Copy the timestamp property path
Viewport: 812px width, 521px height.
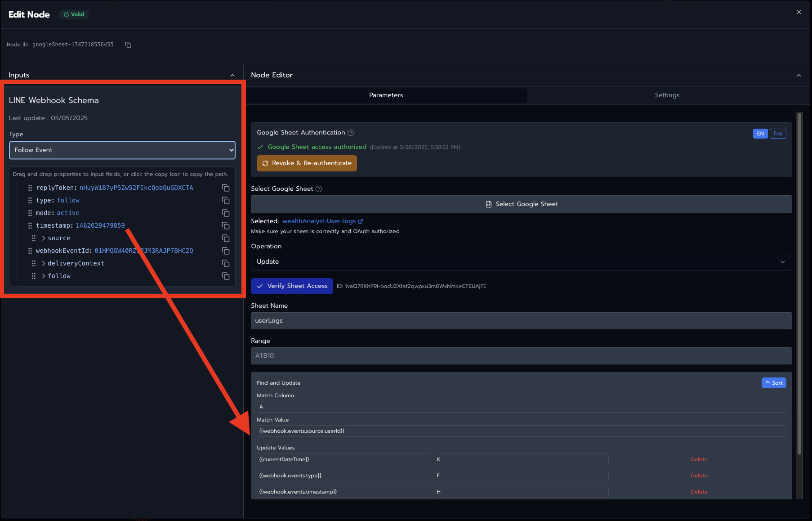pyautogui.click(x=226, y=226)
